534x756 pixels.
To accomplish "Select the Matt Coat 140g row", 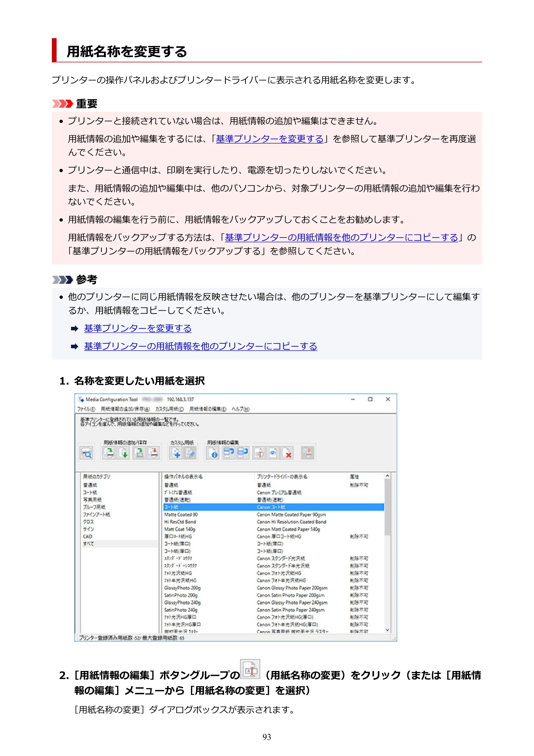I will coord(274,529).
